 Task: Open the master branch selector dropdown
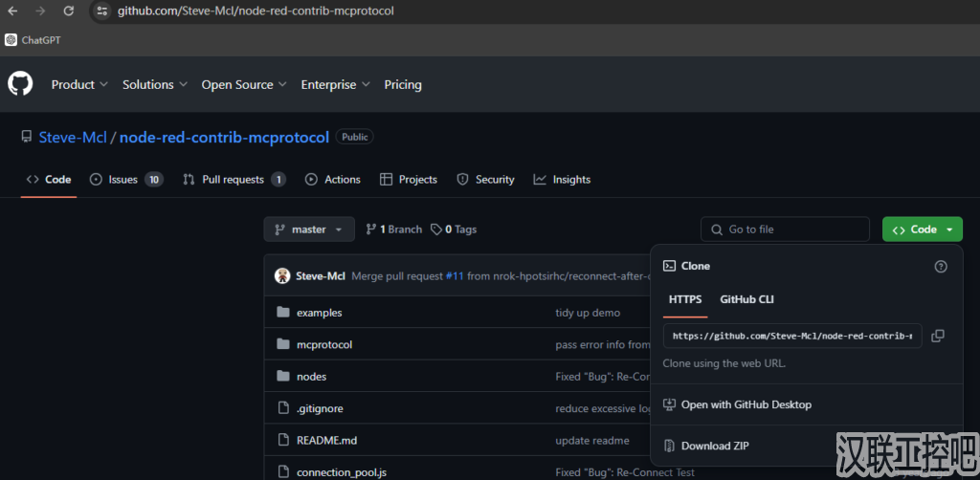point(309,229)
